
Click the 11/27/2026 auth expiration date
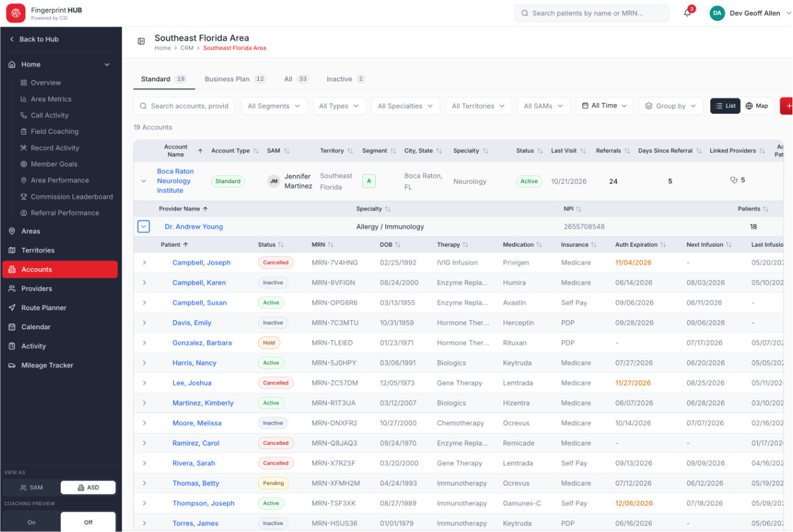coord(633,383)
